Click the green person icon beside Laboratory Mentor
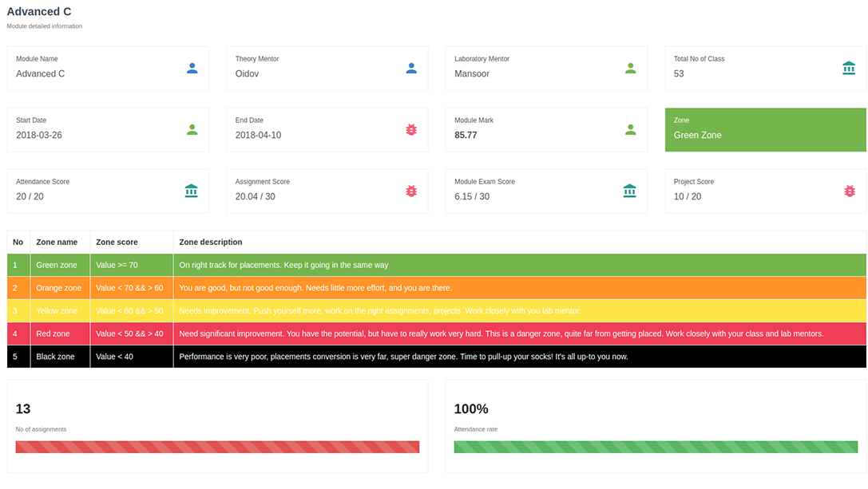868x489 pixels. 630,69
